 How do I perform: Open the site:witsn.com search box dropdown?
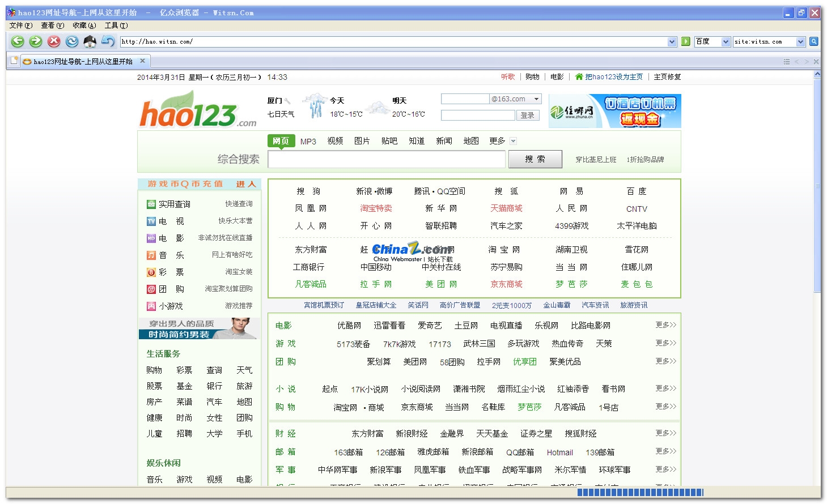pyautogui.click(x=800, y=41)
